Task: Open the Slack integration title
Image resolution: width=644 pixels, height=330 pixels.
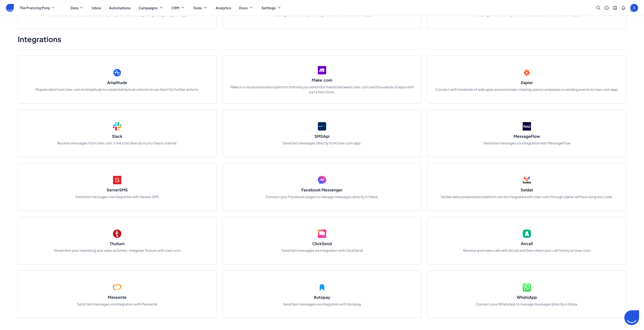Action: [117, 136]
